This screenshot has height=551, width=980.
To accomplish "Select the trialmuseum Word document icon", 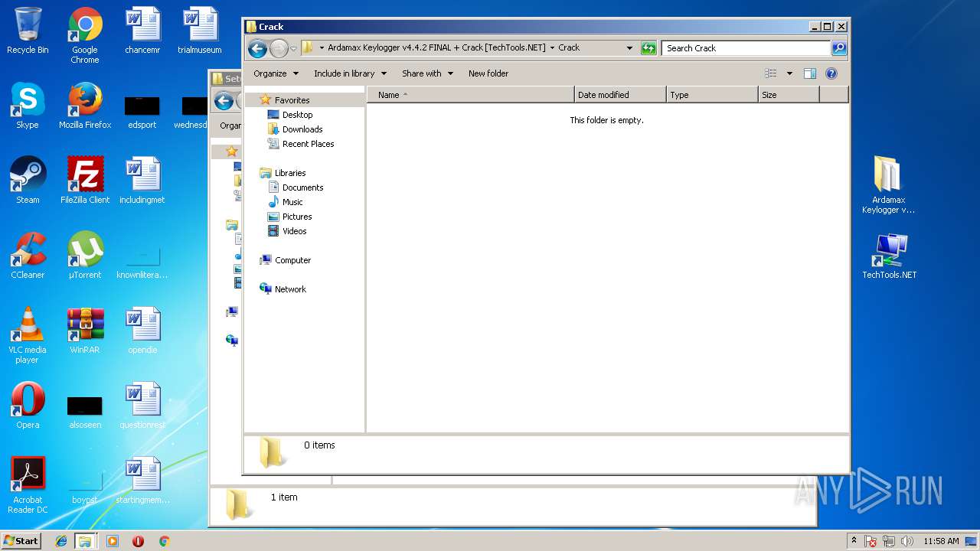I will click(200, 31).
